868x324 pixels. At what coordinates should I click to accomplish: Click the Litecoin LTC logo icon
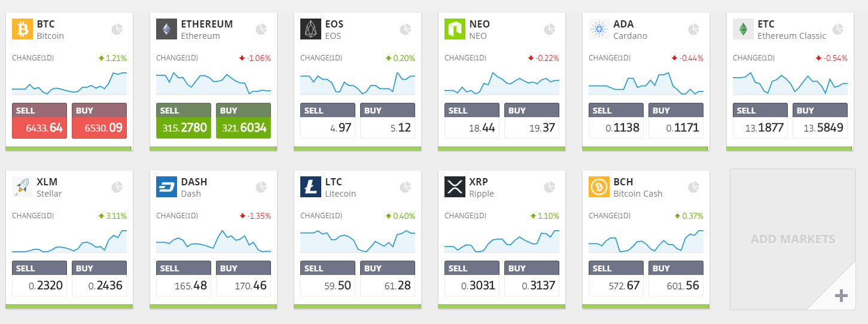[310, 187]
